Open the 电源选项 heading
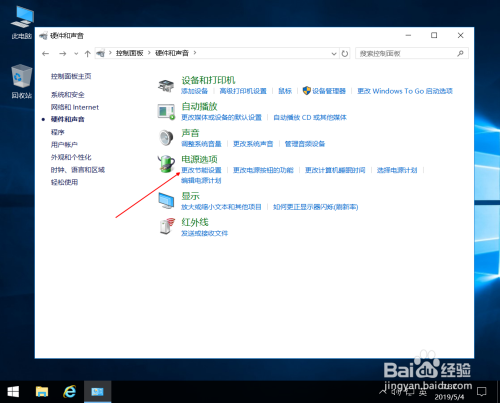Screen dimensions: 500x403 (199, 159)
